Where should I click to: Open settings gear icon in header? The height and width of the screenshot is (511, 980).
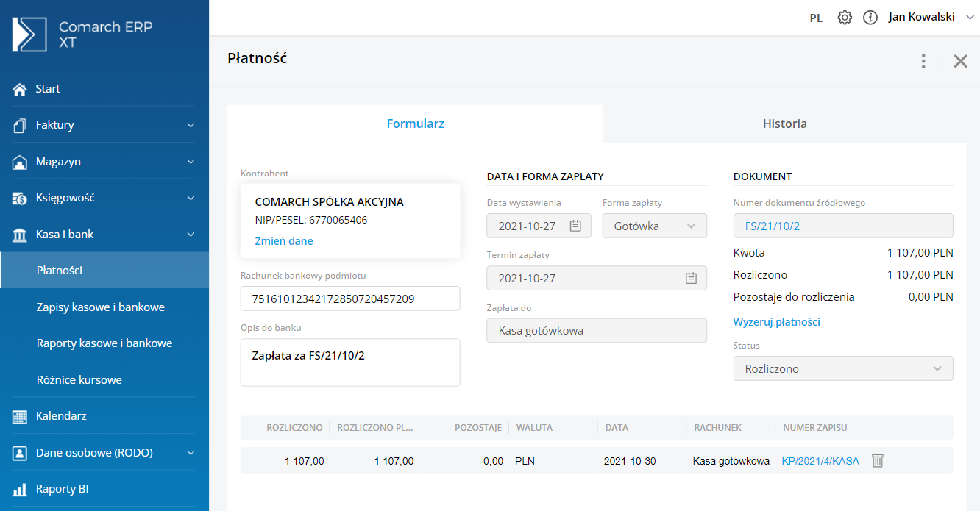coord(845,18)
